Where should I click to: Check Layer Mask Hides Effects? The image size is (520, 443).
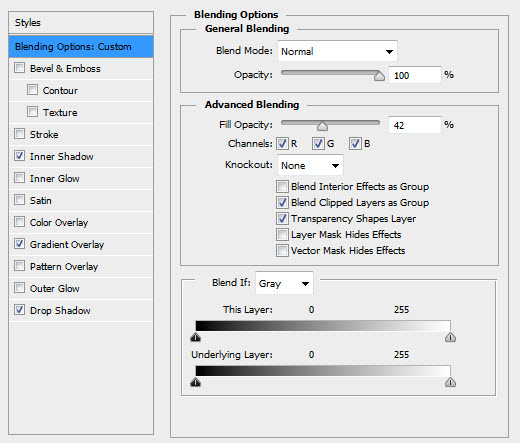click(x=282, y=234)
